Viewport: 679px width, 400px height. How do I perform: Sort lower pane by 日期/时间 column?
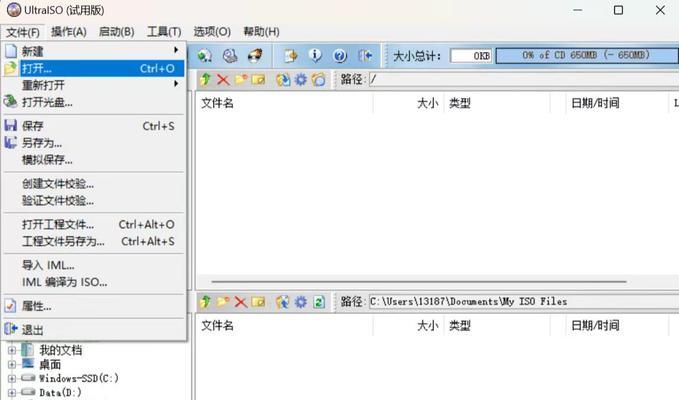point(617,326)
